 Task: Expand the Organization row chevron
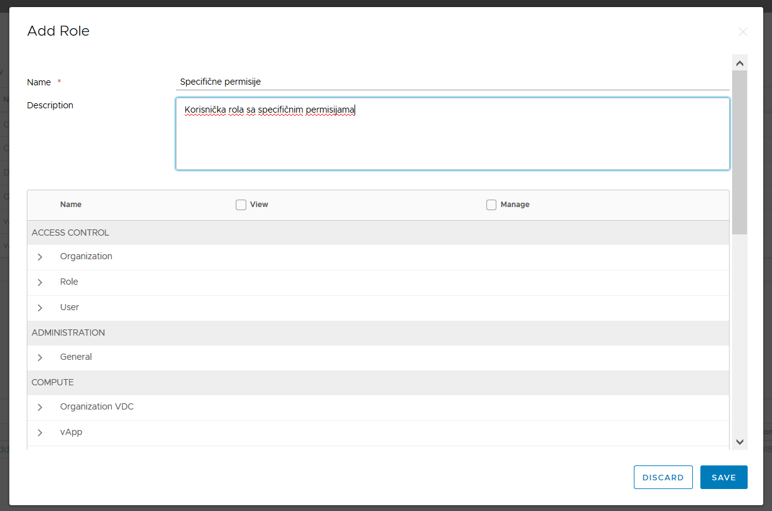(40, 257)
